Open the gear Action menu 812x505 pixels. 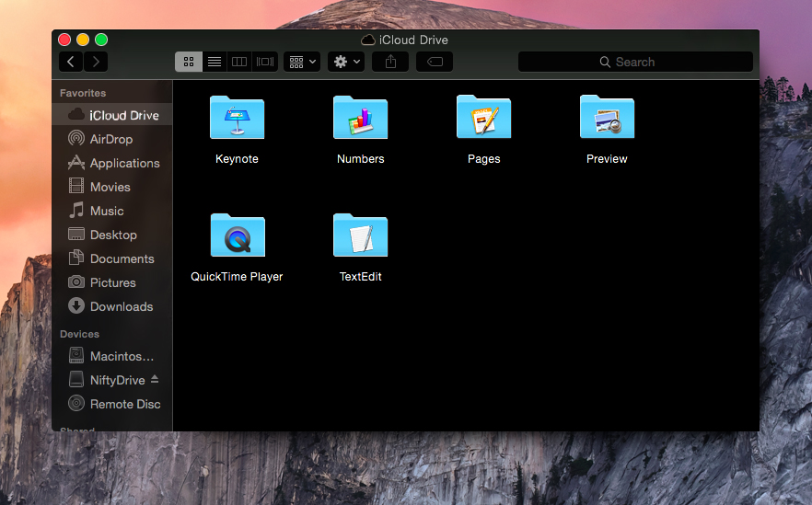pyautogui.click(x=346, y=62)
